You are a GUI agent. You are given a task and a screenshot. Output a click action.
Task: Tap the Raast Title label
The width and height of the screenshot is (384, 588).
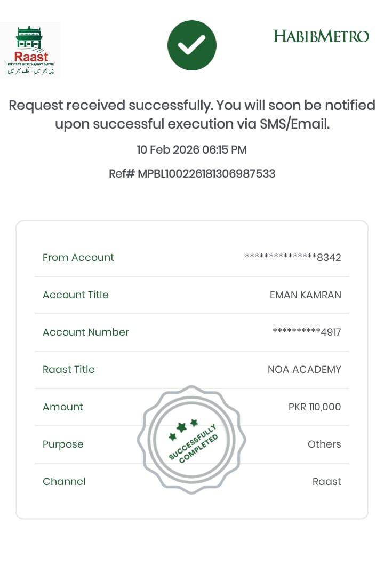(69, 370)
